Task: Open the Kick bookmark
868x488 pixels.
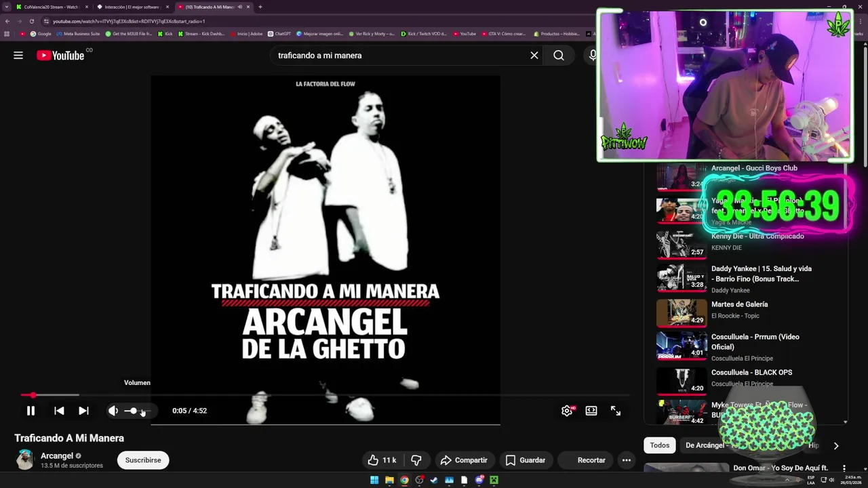Action: tap(165, 34)
